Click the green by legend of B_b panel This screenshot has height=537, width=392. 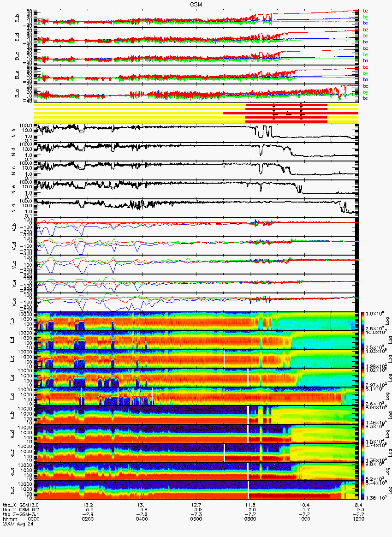pos(366,17)
